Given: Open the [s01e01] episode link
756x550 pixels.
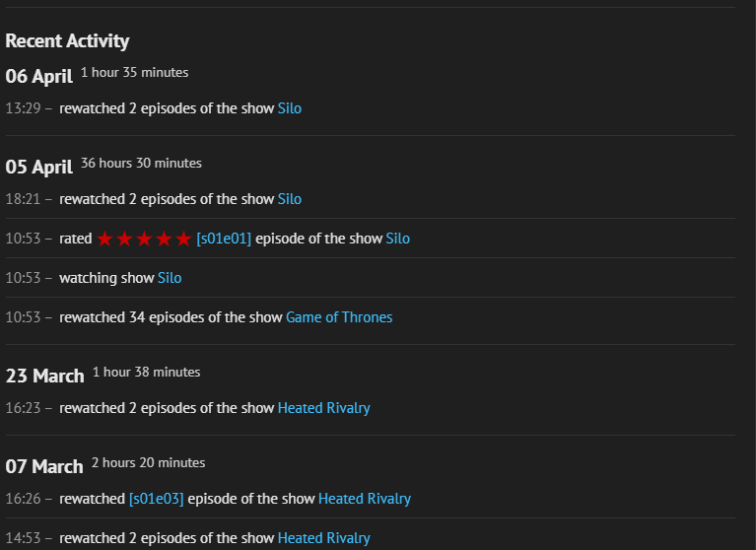Looking at the screenshot, I should pos(224,239).
